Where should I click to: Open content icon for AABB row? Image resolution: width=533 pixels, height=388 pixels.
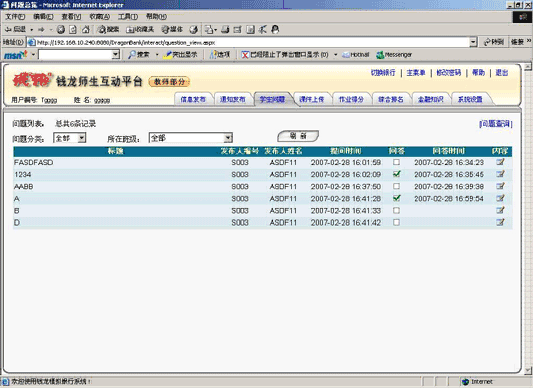coord(500,186)
